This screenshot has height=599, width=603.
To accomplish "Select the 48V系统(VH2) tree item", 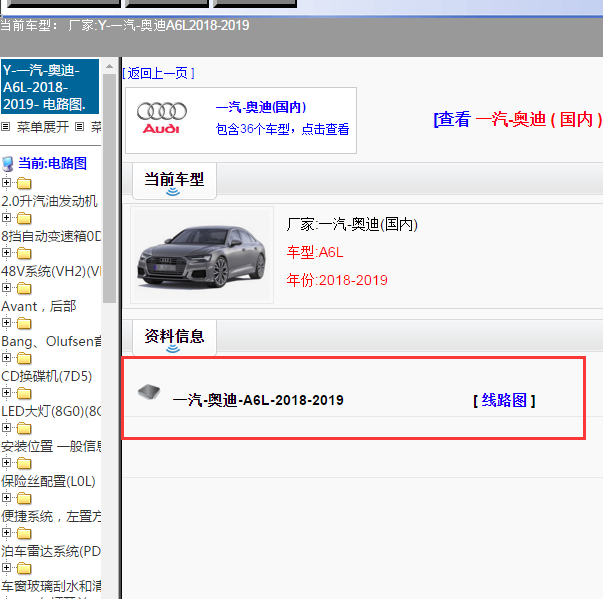I will [51, 271].
